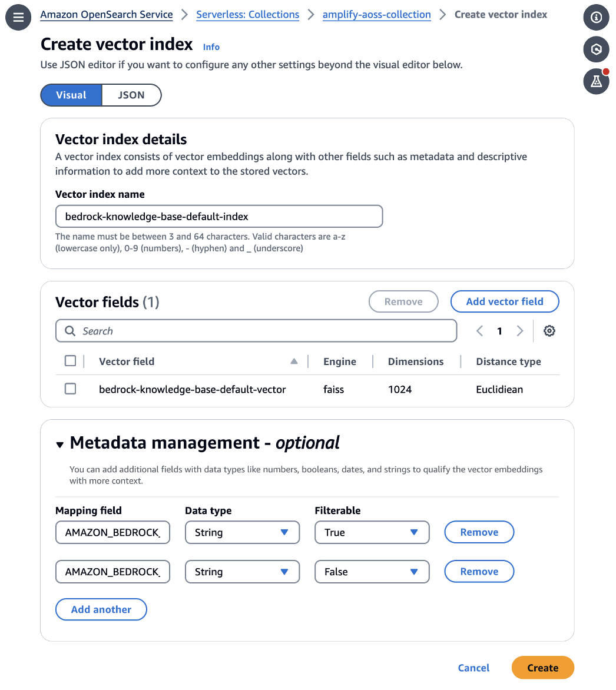Open the Amazon Q assistant icon
Viewport: 616px width, 690px height.
pyautogui.click(x=596, y=49)
